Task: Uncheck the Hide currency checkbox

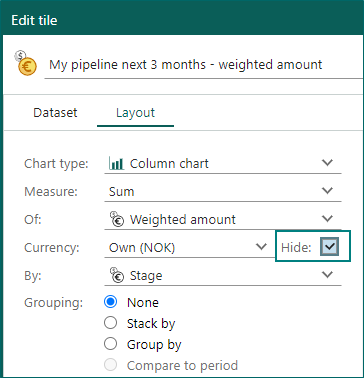Action: [329, 247]
